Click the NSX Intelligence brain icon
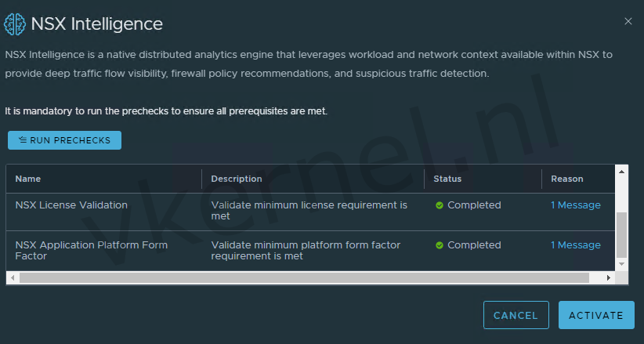Screen dimensions: 644x344 pos(14,24)
